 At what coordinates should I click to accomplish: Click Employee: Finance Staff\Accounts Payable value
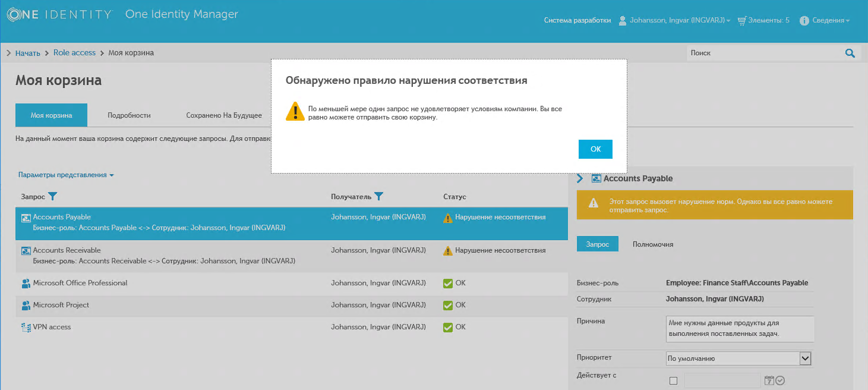[x=737, y=283]
